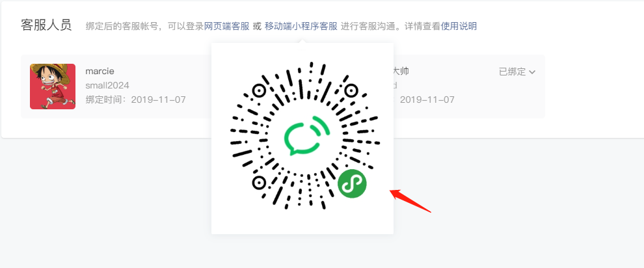This screenshot has height=268, width=644.
Task: Open the 移动端小程序客服 link
Action: point(301,26)
